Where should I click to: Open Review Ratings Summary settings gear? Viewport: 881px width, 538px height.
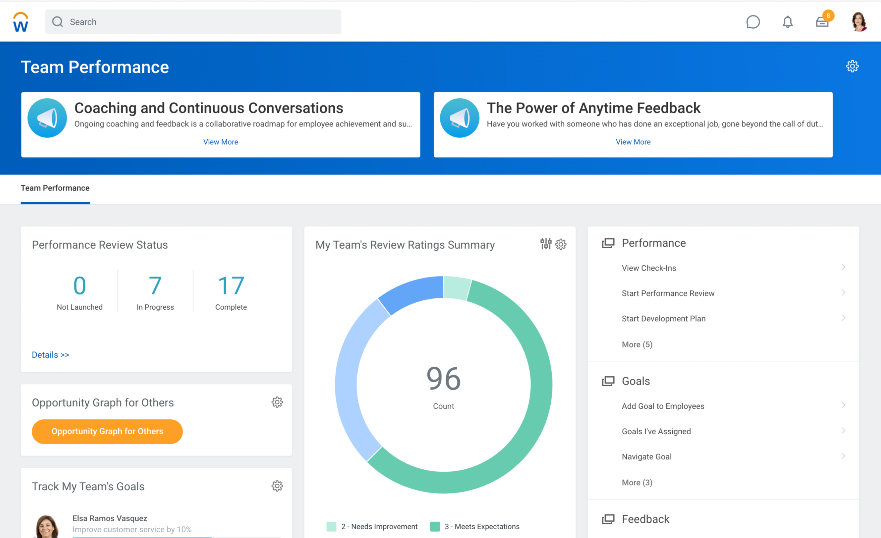pos(561,244)
